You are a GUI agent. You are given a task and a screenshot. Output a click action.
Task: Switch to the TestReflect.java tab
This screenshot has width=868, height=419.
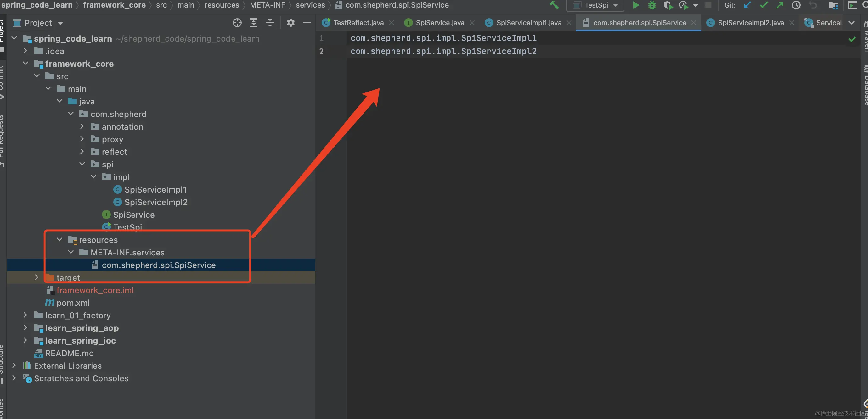(x=358, y=23)
